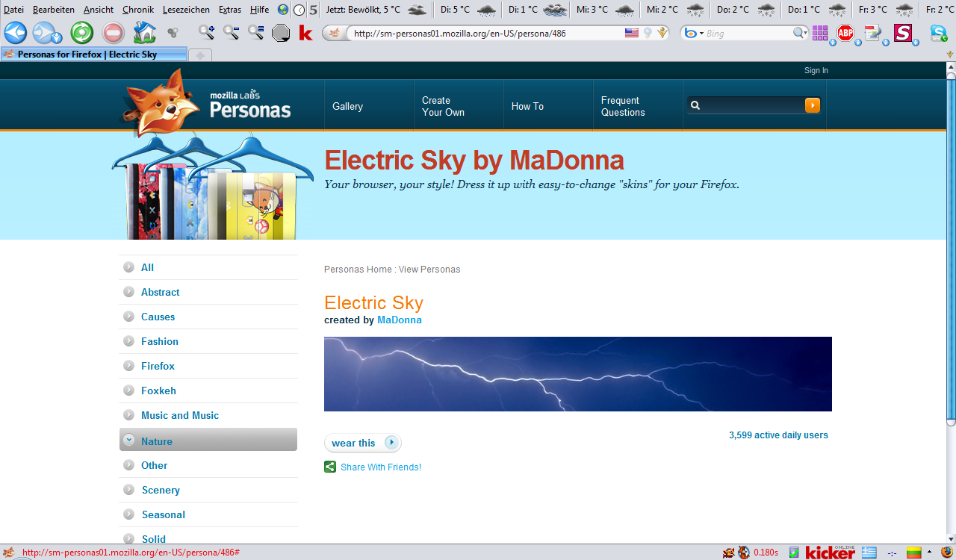Open Frequent Questions page
956x560 pixels.
point(623,106)
